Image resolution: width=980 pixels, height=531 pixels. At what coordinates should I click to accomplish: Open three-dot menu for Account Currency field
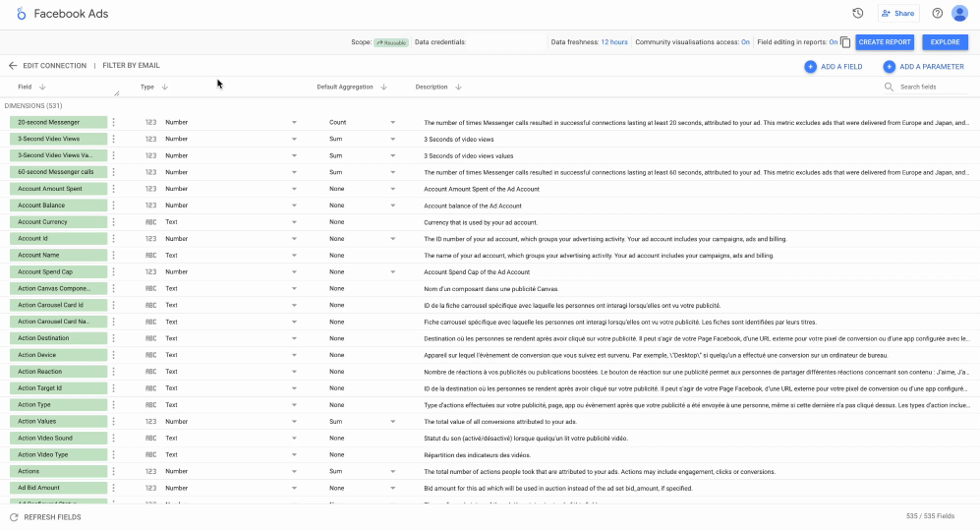(113, 222)
